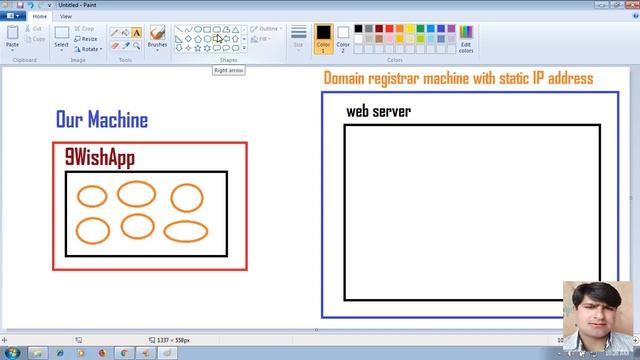Open Chrome from the taskbar

tap(124, 353)
